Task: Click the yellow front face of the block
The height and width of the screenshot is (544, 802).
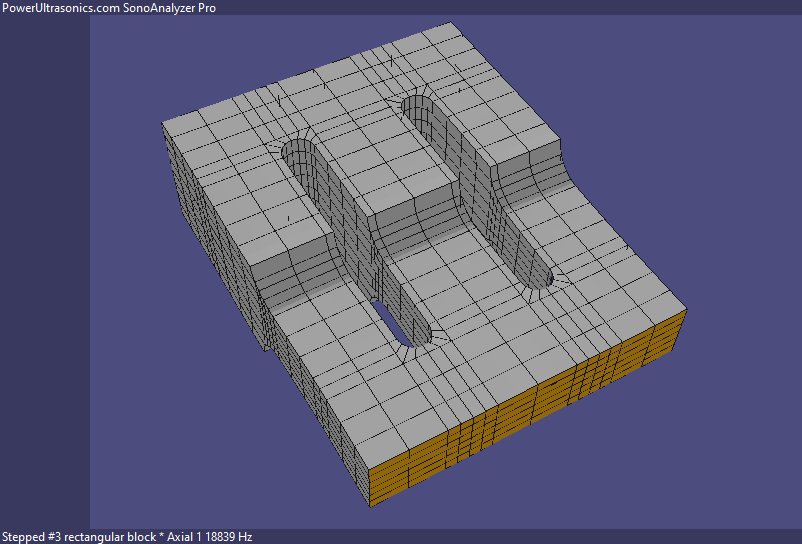Action: coord(527,409)
